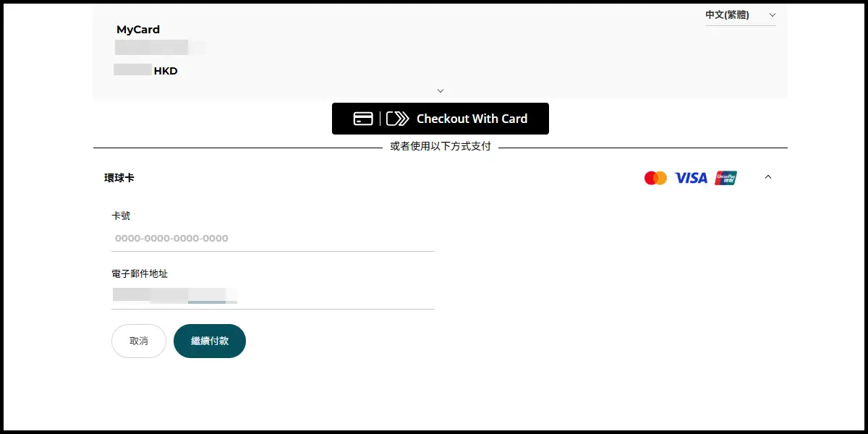
Task: Click the 或者使用以下方式支付 divider text
Action: point(441,146)
